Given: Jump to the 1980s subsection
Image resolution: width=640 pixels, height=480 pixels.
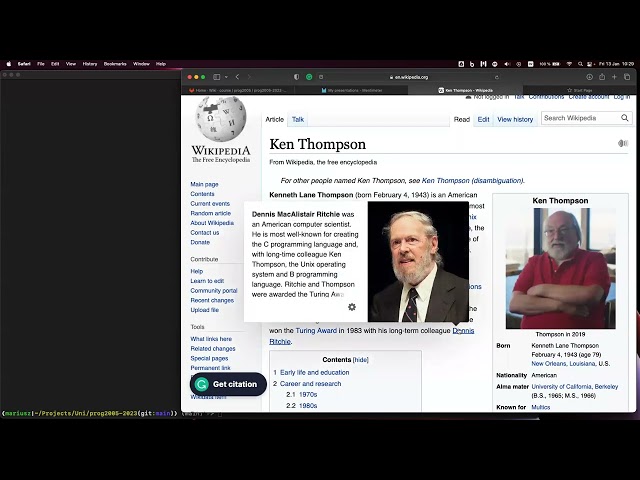Looking at the screenshot, I should 308,406.
